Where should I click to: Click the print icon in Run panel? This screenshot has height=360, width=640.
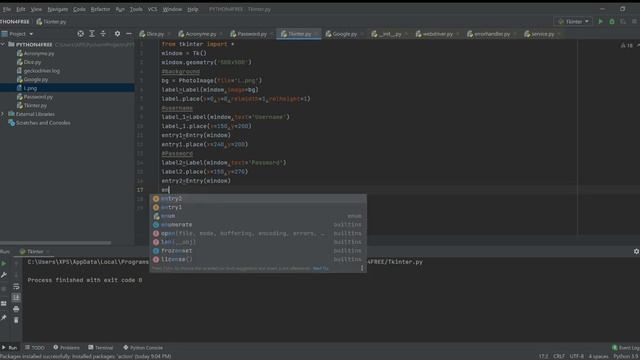click(16, 309)
